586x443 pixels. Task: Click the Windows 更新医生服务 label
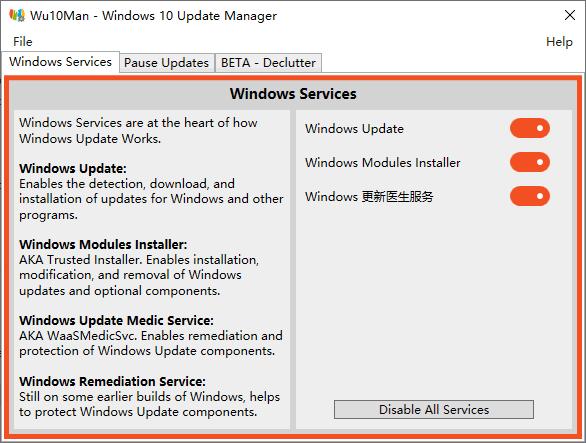point(369,197)
